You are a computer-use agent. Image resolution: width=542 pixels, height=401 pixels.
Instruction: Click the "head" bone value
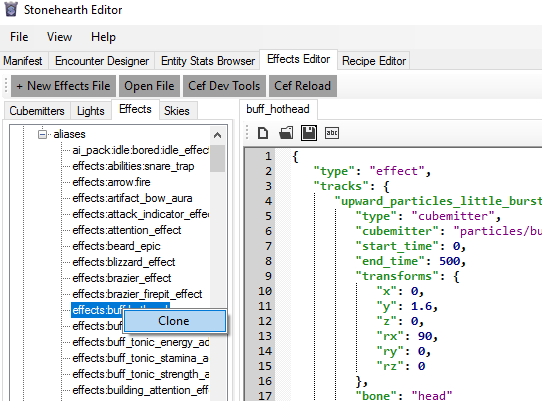(x=432, y=396)
